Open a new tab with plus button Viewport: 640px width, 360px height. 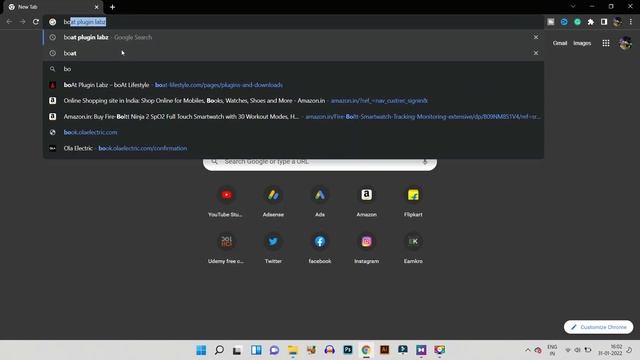pyautogui.click(x=112, y=7)
